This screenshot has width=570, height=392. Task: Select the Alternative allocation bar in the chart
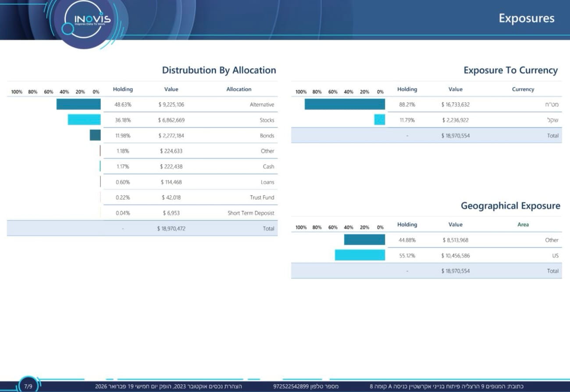click(78, 104)
